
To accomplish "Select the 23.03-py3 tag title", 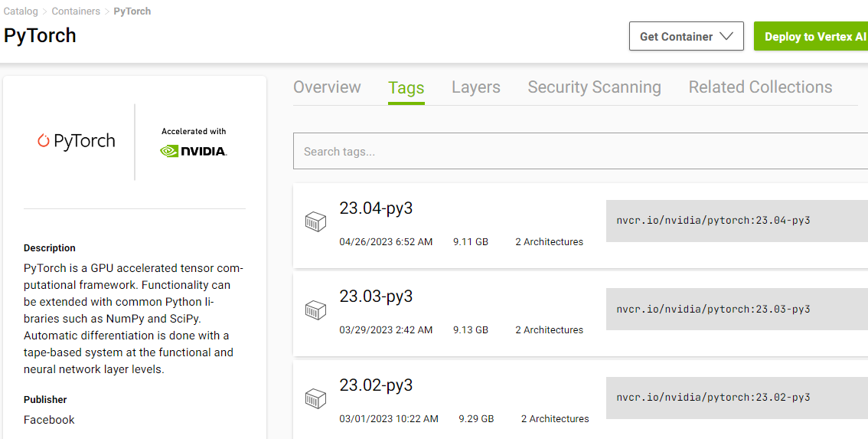I will 376,296.
